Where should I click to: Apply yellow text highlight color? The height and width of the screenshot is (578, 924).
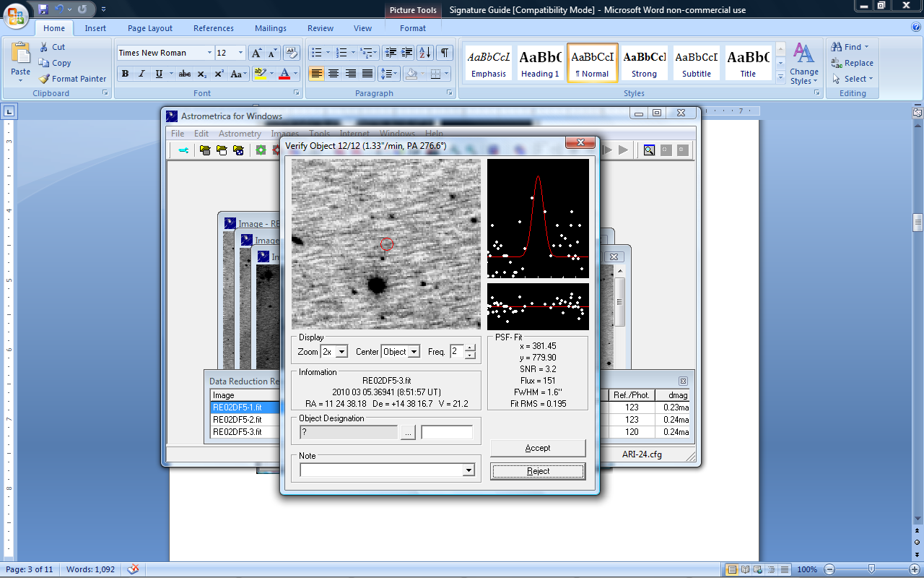point(260,74)
